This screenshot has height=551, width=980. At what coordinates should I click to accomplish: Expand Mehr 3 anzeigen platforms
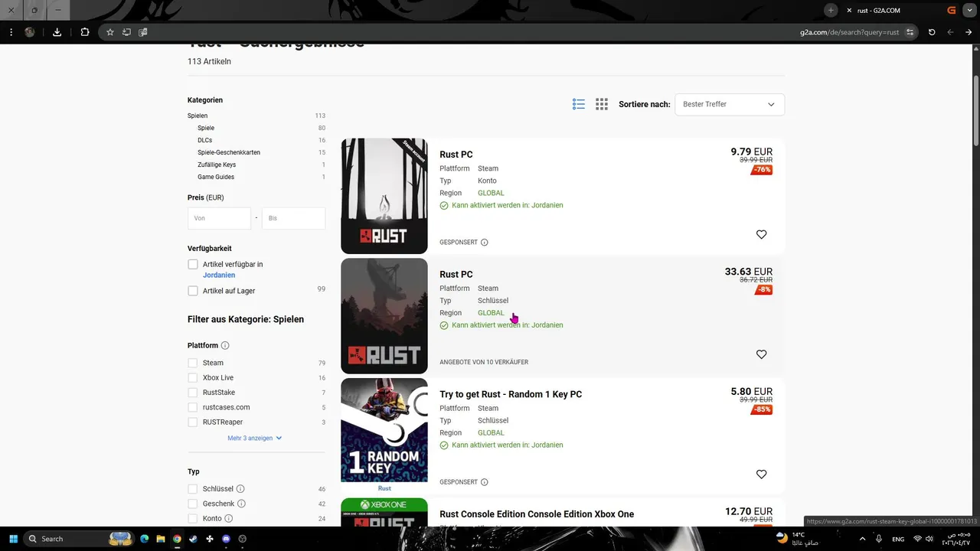coord(255,439)
